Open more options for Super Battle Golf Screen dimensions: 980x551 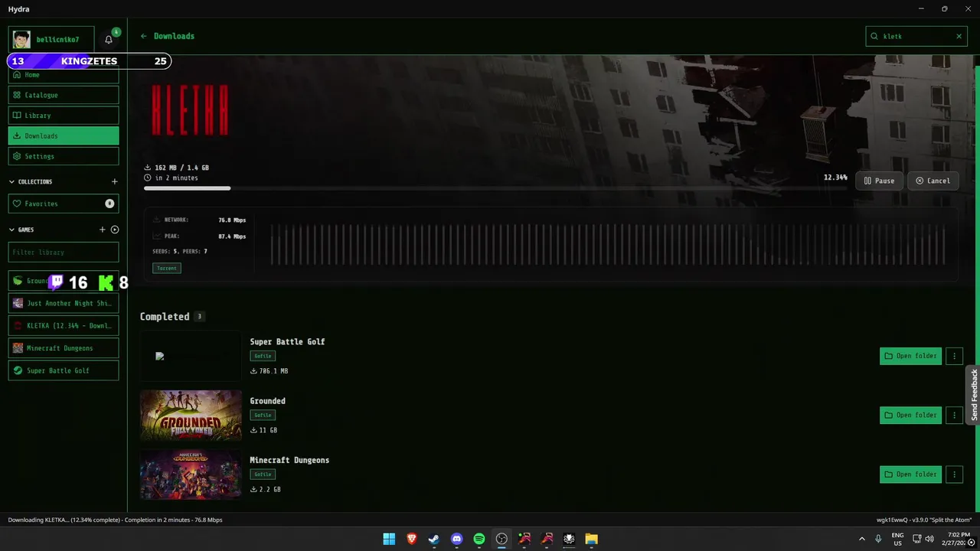point(954,356)
